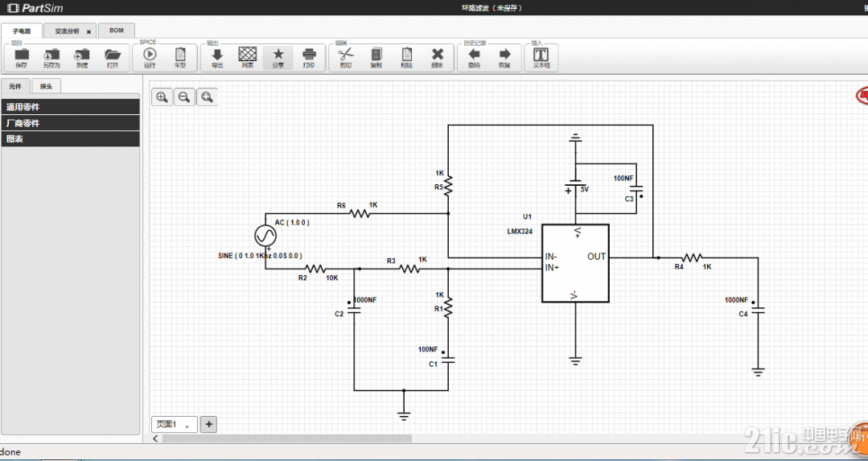868x461 pixels.
Task: Click the 'LMX324' part label
Action: click(x=519, y=233)
